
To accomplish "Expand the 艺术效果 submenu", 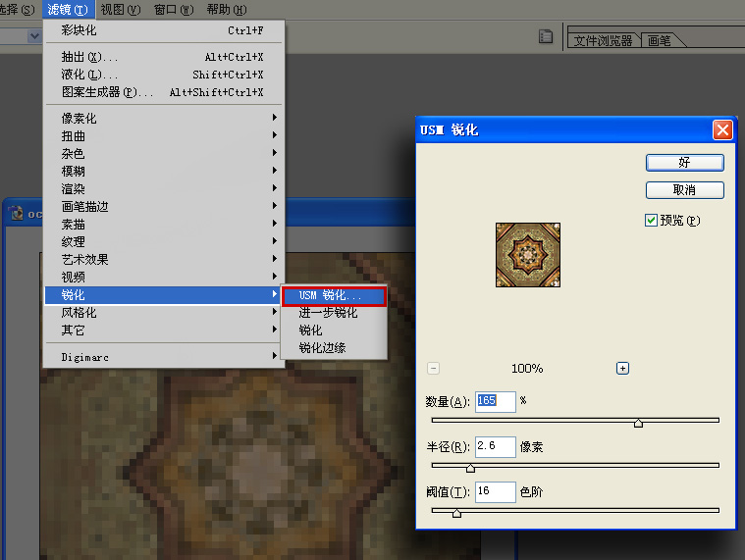I will click(164, 259).
